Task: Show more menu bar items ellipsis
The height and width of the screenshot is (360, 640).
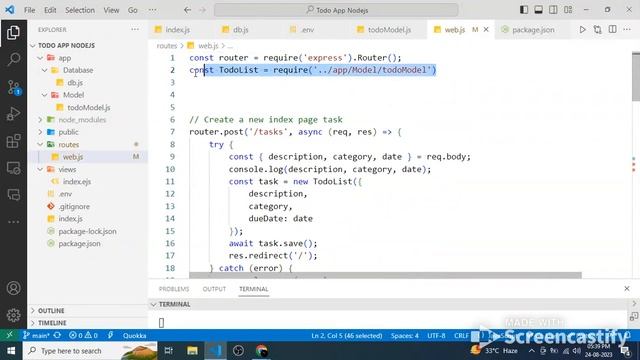Action: [152, 10]
